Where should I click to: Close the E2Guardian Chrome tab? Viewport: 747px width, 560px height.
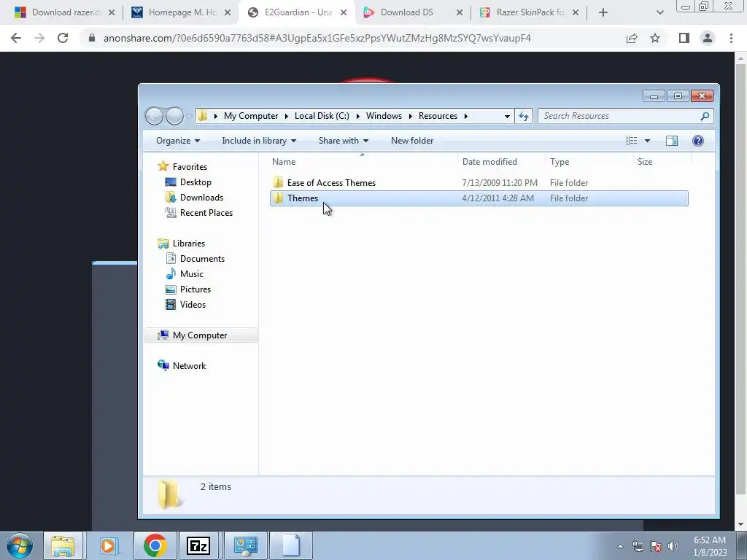(x=344, y=12)
